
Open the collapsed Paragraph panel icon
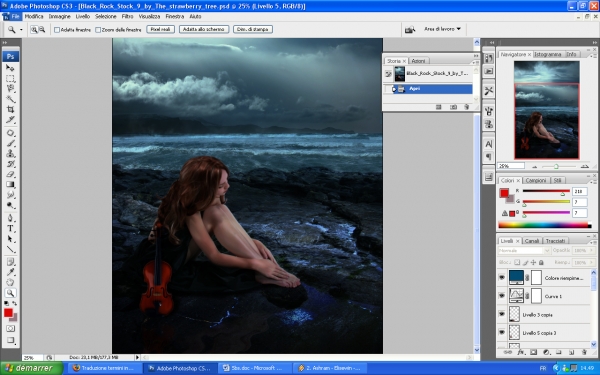click(x=489, y=157)
